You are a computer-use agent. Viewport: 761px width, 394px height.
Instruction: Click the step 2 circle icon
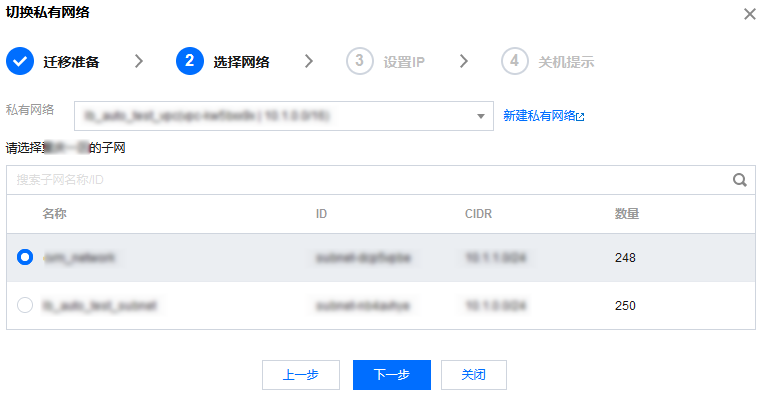[190, 61]
